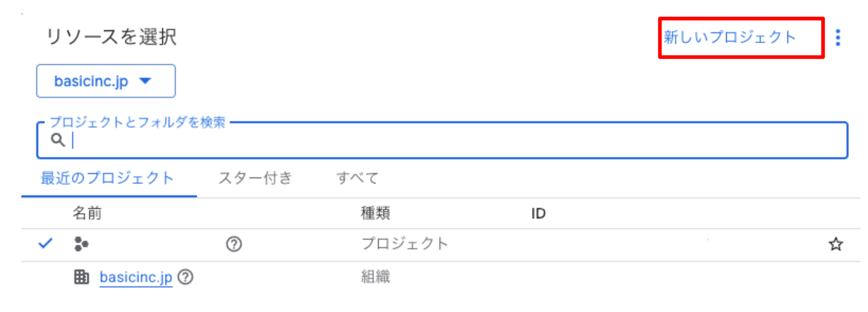Click the 種類 column header
Screen dimensions: 868x312
(x=375, y=213)
